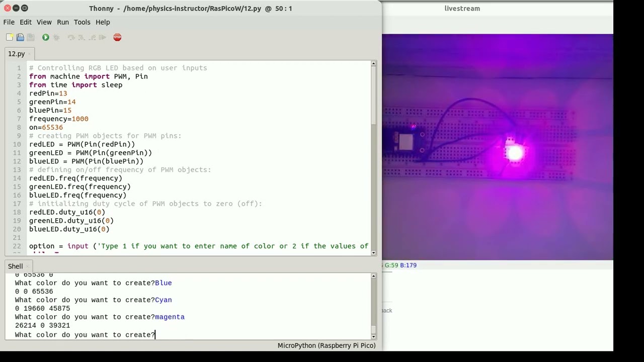The width and height of the screenshot is (644, 362).
Task: Open the File menu
Action: (x=9, y=22)
